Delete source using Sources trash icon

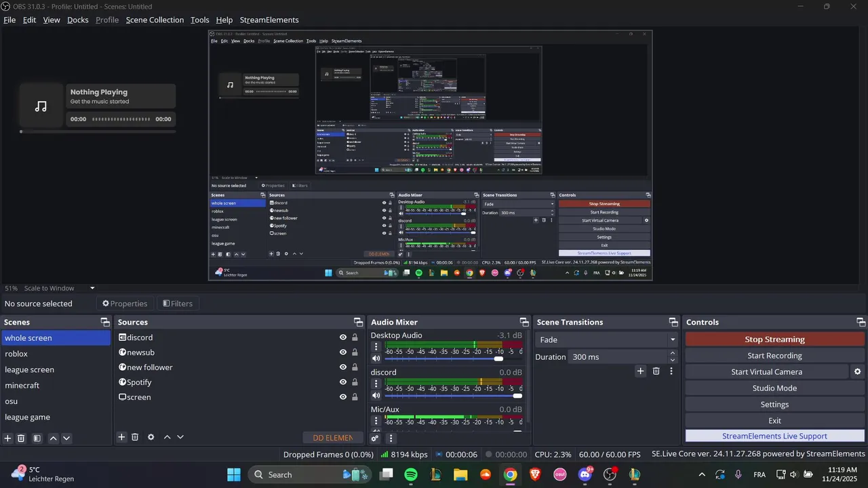coord(135,437)
